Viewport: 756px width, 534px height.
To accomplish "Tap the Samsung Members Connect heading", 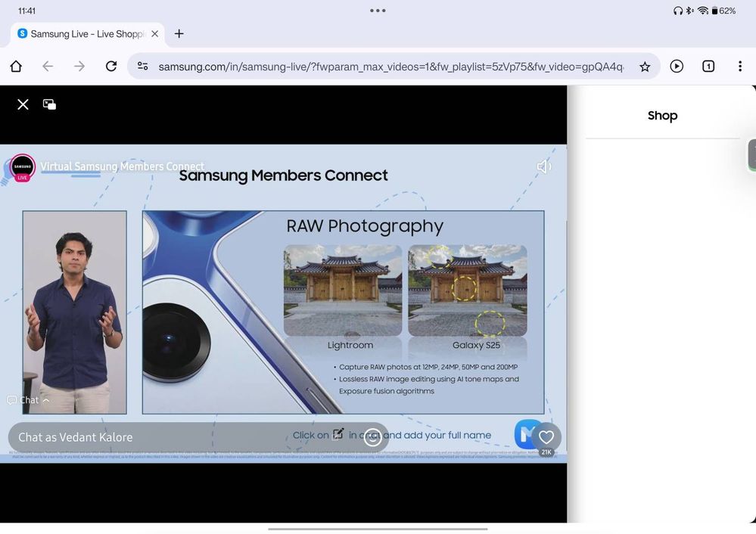I will pyautogui.click(x=284, y=175).
